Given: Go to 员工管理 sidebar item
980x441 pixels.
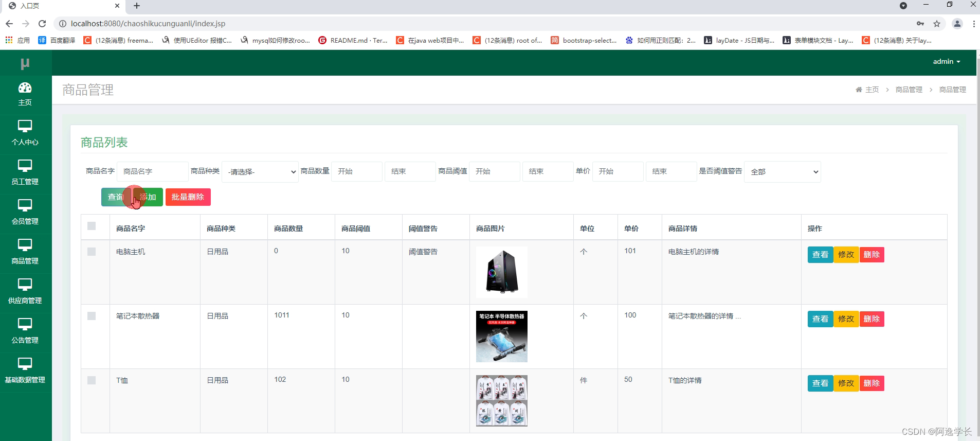Looking at the screenshot, I should [25, 173].
